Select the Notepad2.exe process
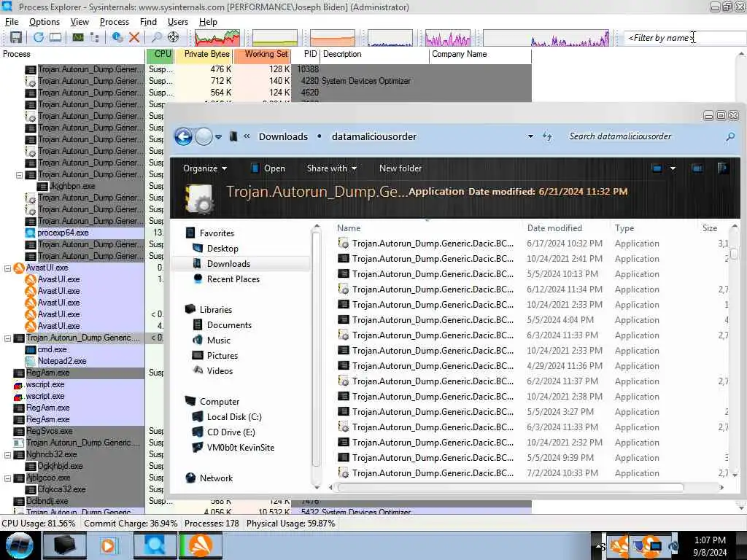Image resolution: width=747 pixels, height=560 pixels. pyautogui.click(x=62, y=361)
